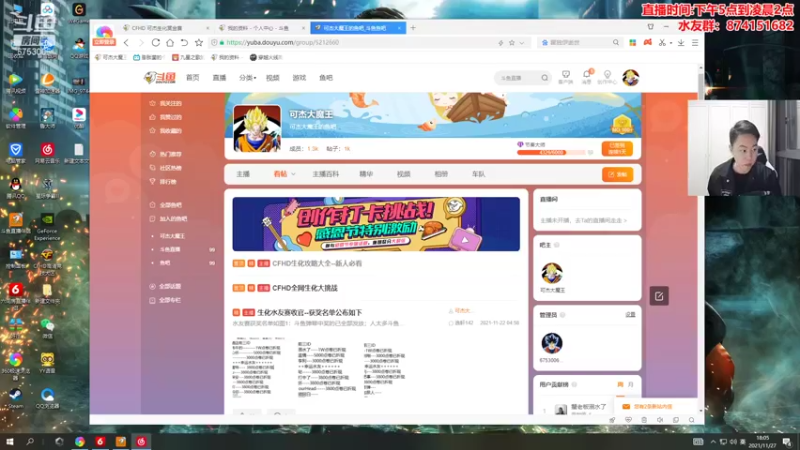Go back in the browser
The height and width of the screenshot is (450, 800).
(x=126, y=43)
